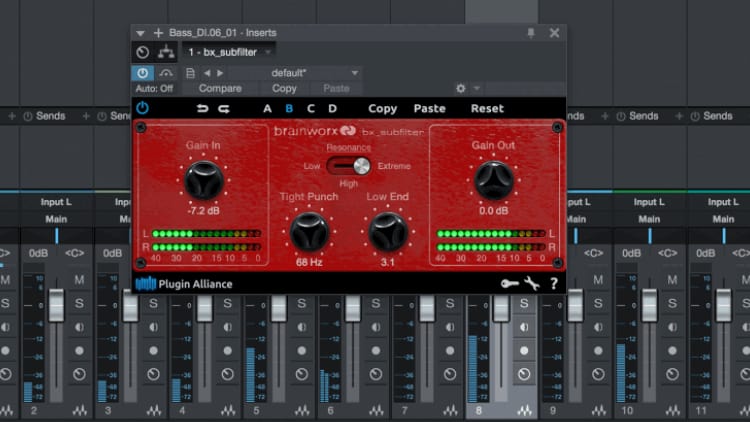
Task: Open the Input L selector on channel 10
Action: [x=649, y=202]
